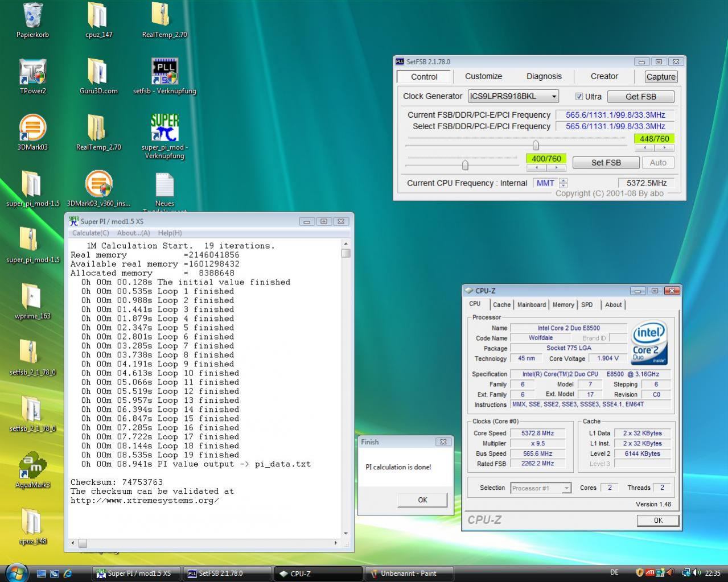Launch Internet Explorer from quick launch
This screenshot has width=728, height=582.
68,573
